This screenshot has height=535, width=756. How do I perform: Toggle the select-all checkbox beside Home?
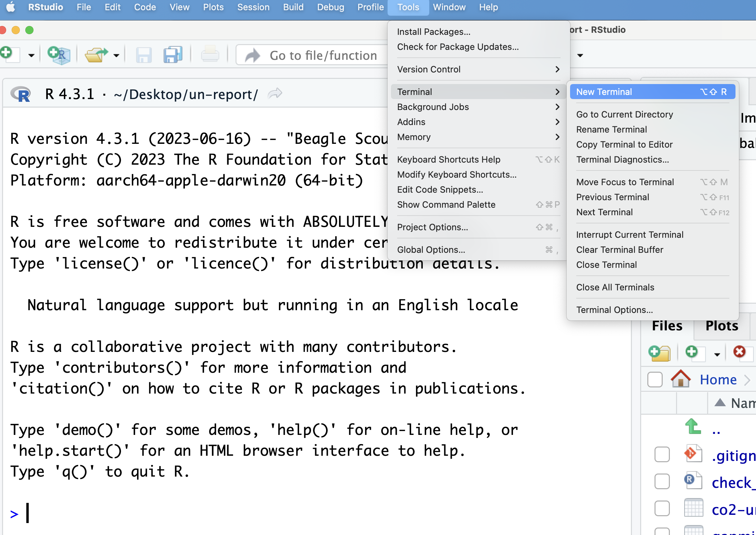(655, 379)
